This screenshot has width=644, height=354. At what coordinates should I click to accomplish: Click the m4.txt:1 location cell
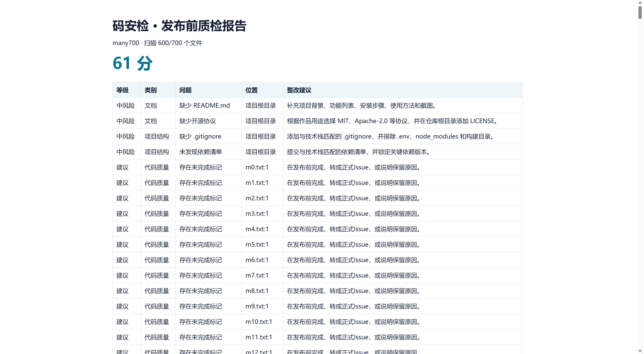coord(262,229)
